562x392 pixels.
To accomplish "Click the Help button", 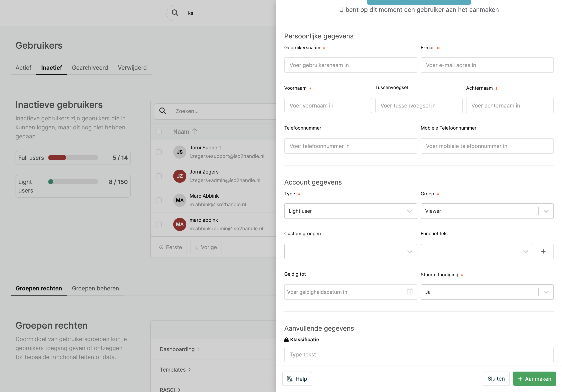I will 297,379.
